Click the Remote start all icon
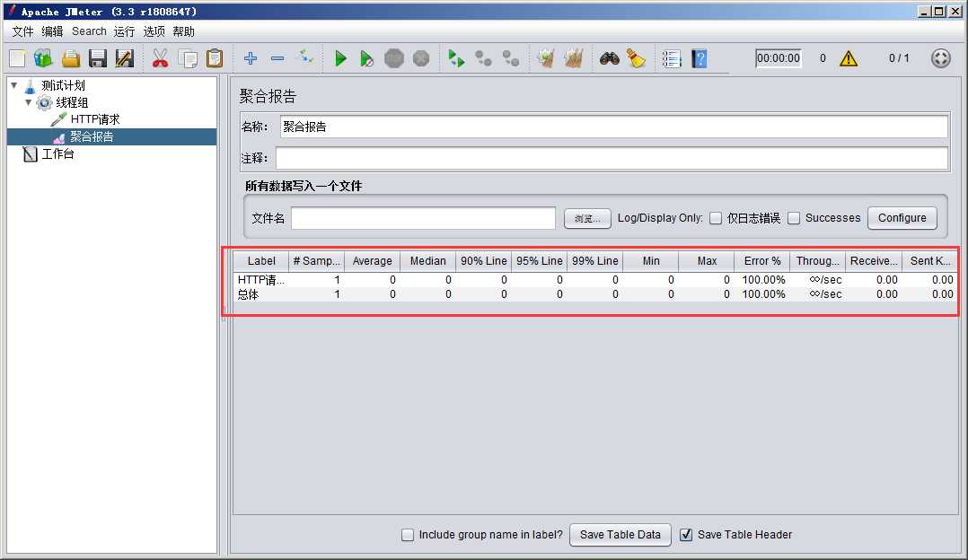This screenshot has height=560, width=968. click(x=456, y=58)
